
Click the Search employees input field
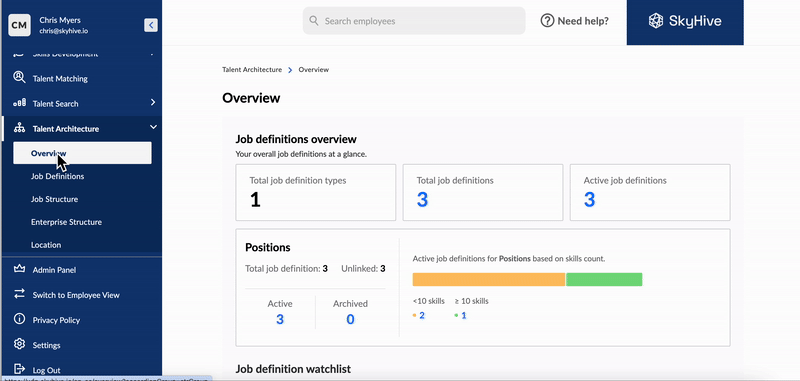414,21
